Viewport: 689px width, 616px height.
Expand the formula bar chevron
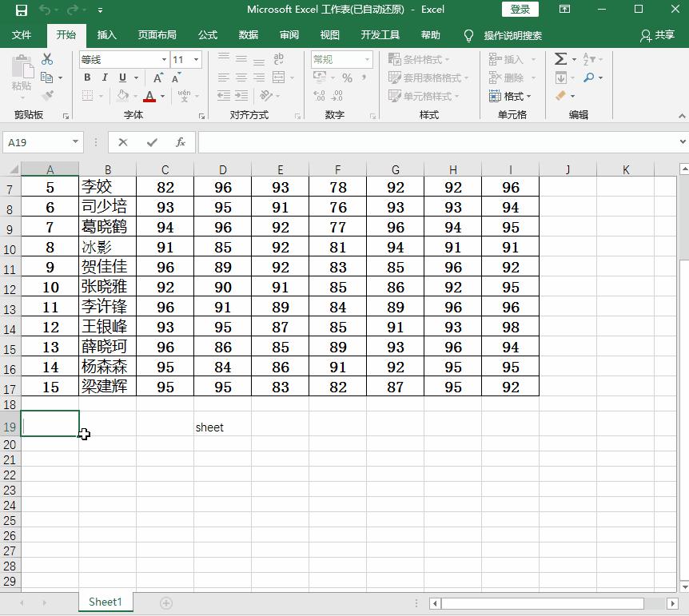683,142
